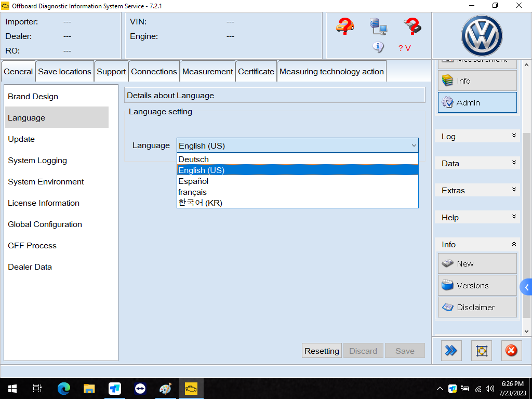Click the right panel scrollbar down arrow

(526, 331)
